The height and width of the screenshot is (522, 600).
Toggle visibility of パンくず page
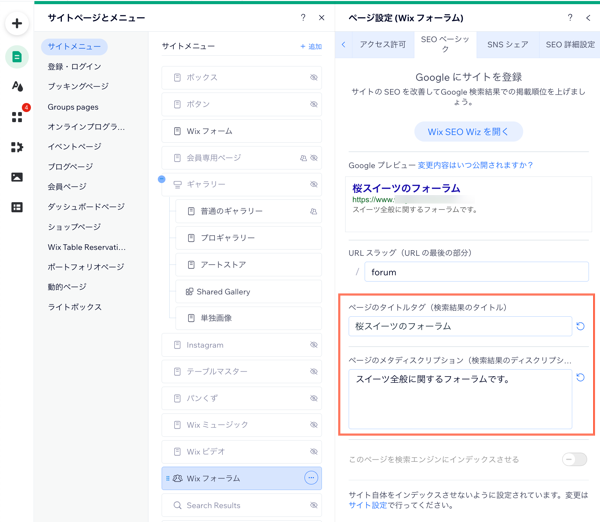[x=314, y=398]
